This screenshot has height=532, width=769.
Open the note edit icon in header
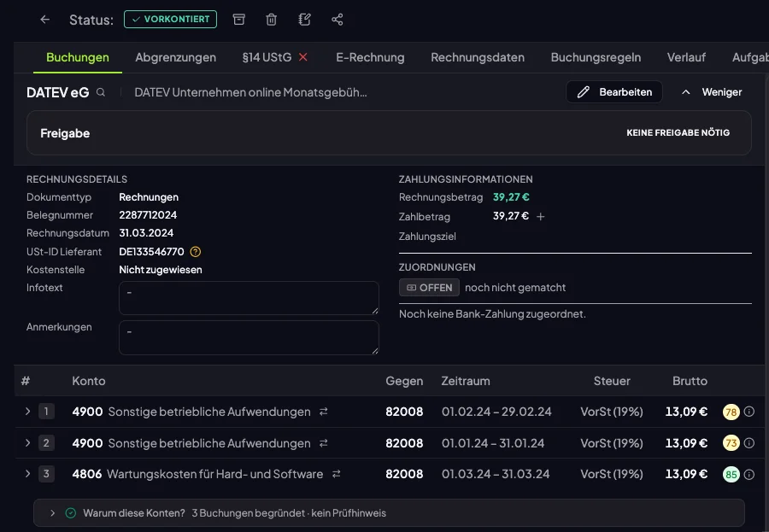pos(304,20)
